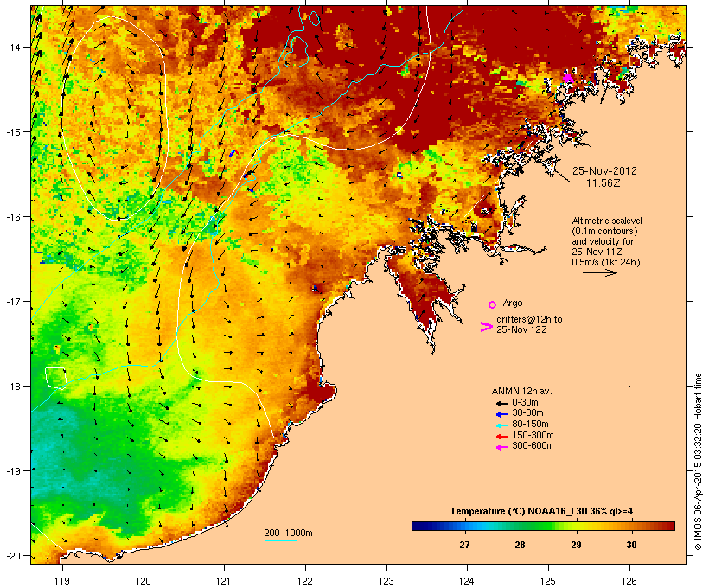Click the black 0-30m legend arrow
This screenshot has width=709, height=588.
(x=501, y=404)
